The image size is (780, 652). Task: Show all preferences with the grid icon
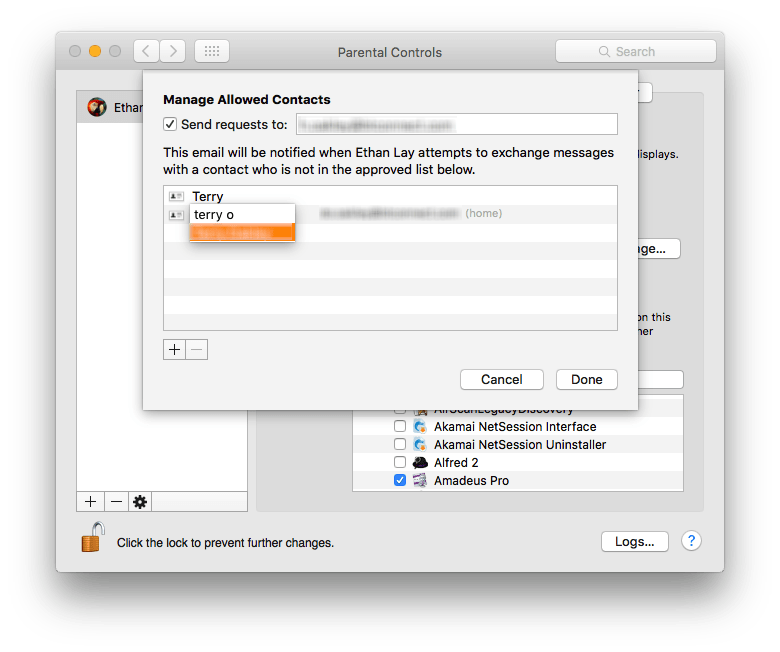212,51
